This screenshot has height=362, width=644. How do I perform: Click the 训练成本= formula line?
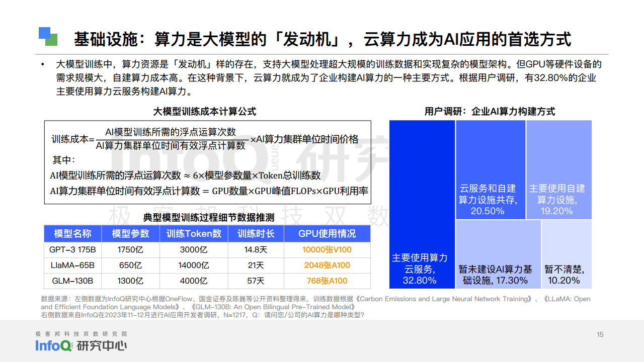205,139
